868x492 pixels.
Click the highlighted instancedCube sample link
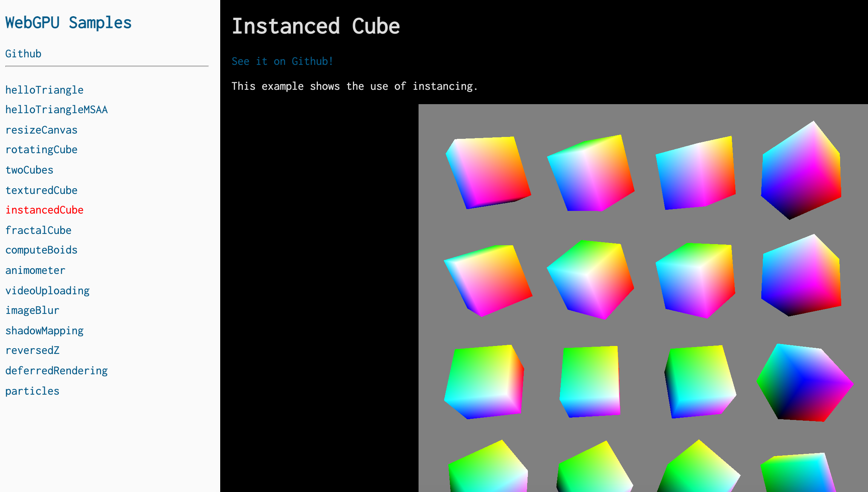(44, 210)
